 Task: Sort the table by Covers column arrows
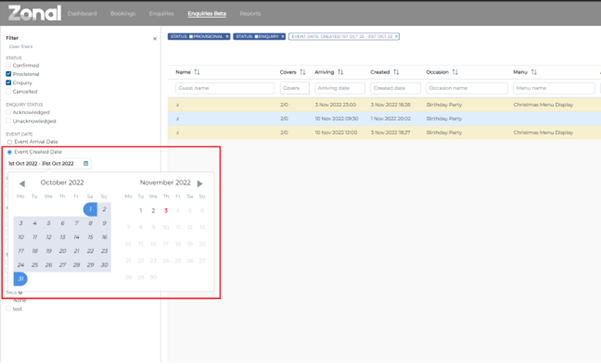[302, 72]
